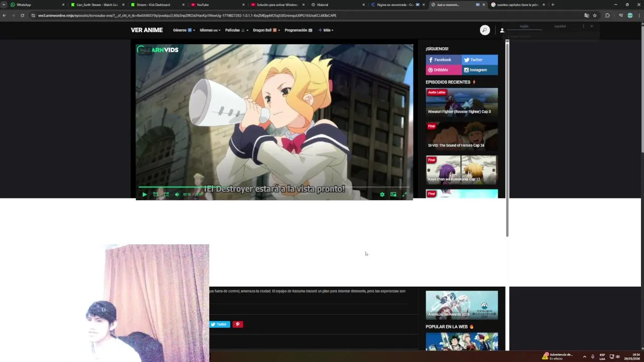The height and width of the screenshot is (362, 644).
Task: Follow on Facebook button
Action: [x=444, y=60]
